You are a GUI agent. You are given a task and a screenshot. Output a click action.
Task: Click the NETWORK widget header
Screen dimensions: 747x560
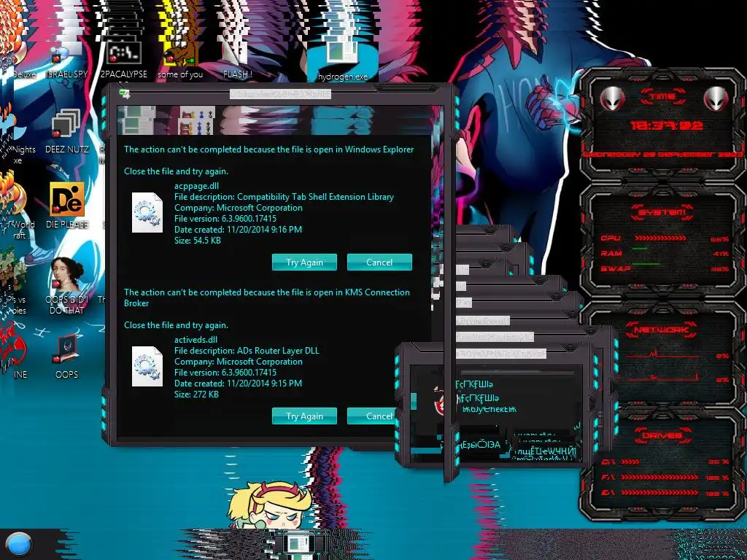tap(661, 330)
